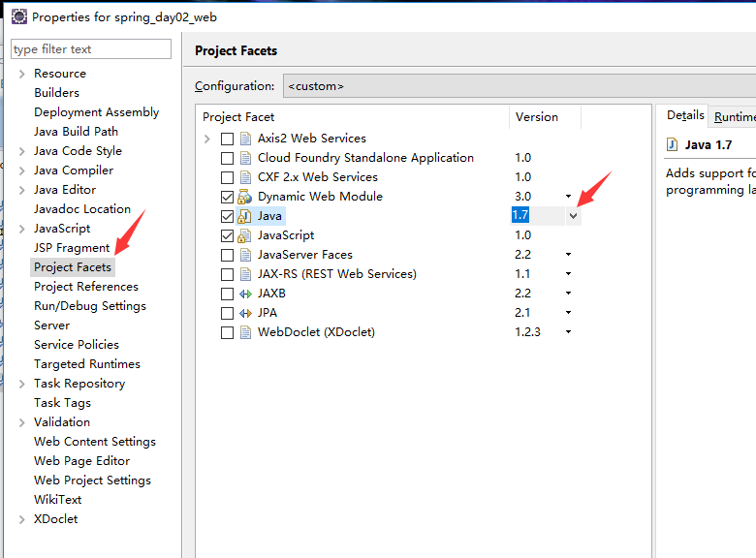Switch to the Runtimes tab
Screen dimensions: 756x558
[735, 116]
